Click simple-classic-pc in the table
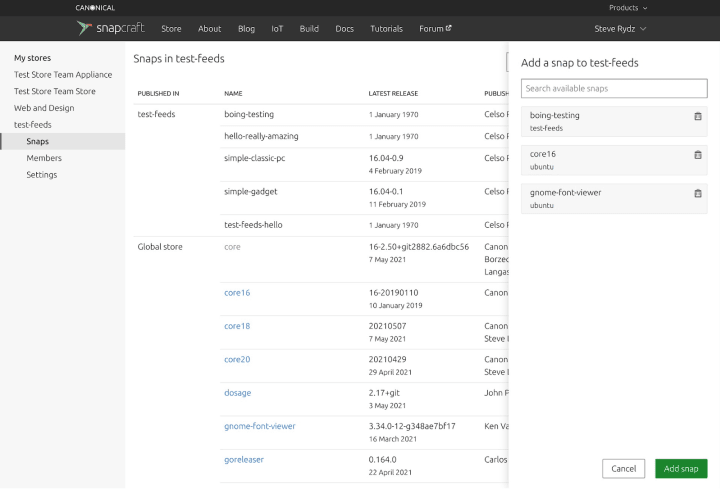 coord(254,158)
